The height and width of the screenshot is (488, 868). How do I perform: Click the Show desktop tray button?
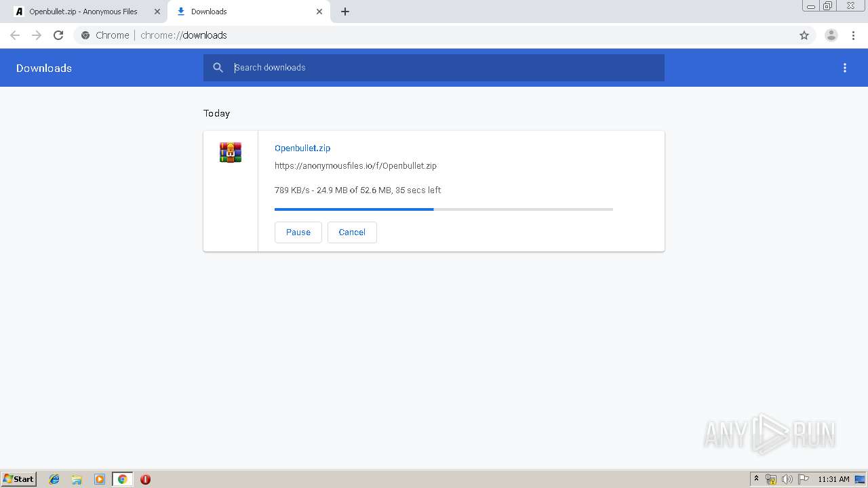pos(860,479)
